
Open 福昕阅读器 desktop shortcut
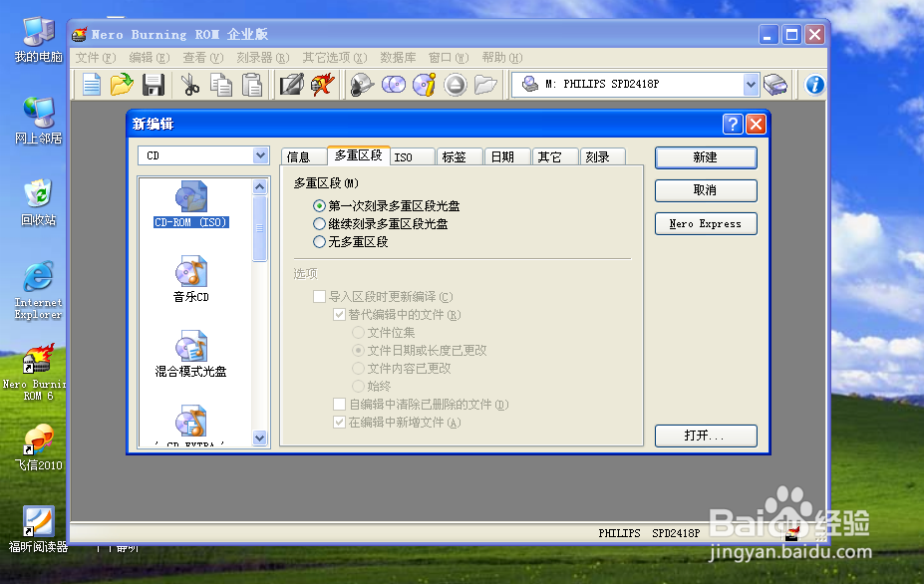pyautogui.click(x=38, y=530)
